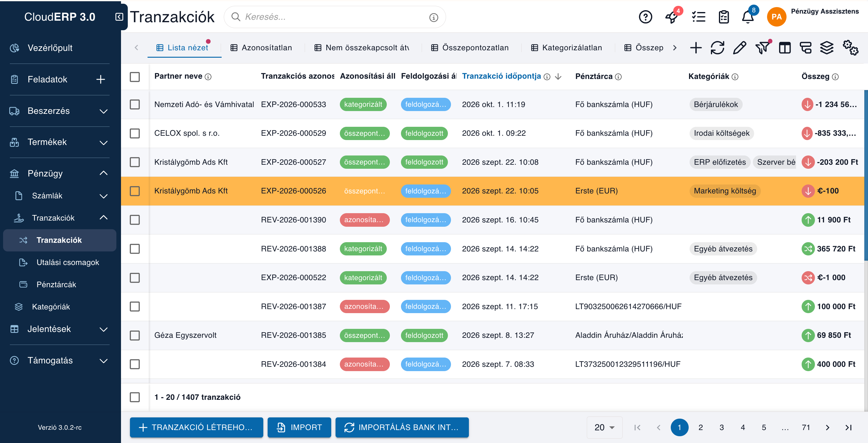Click the Tranzakció létrehozása button
This screenshot has height=443, width=868.
tap(196, 428)
